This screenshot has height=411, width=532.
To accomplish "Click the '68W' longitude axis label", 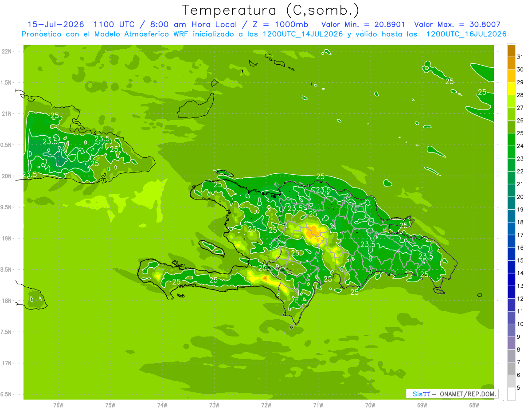I will pyautogui.click(x=474, y=405).
